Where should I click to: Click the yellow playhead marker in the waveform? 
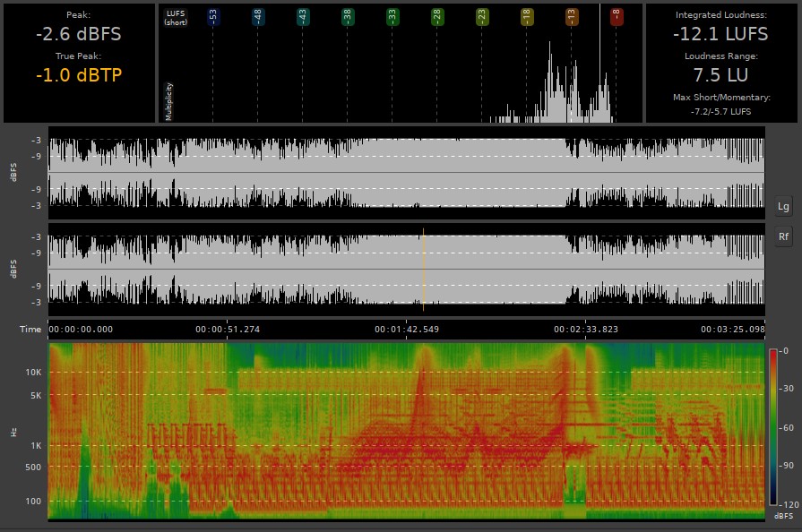(x=424, y=270)
